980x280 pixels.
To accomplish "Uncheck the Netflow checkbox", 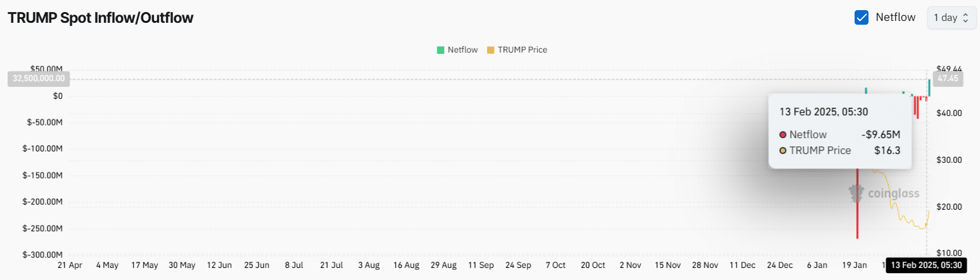I will (x=862, y=18).
